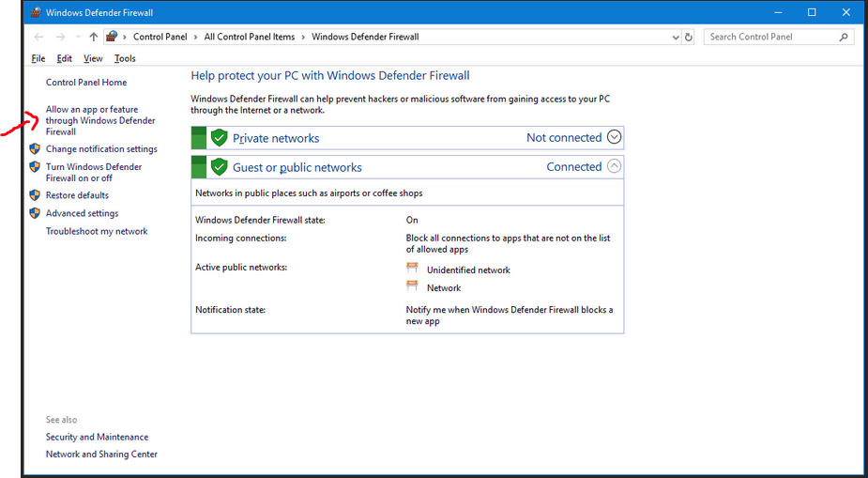Image resolution: width=868 pixels, height=478 pixels.
Task: Click the Back navigation arrow
Action: pos(38,38)
